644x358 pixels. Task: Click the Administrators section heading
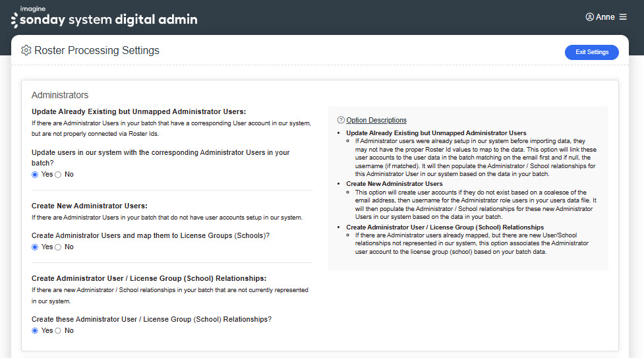coord(60,95)
